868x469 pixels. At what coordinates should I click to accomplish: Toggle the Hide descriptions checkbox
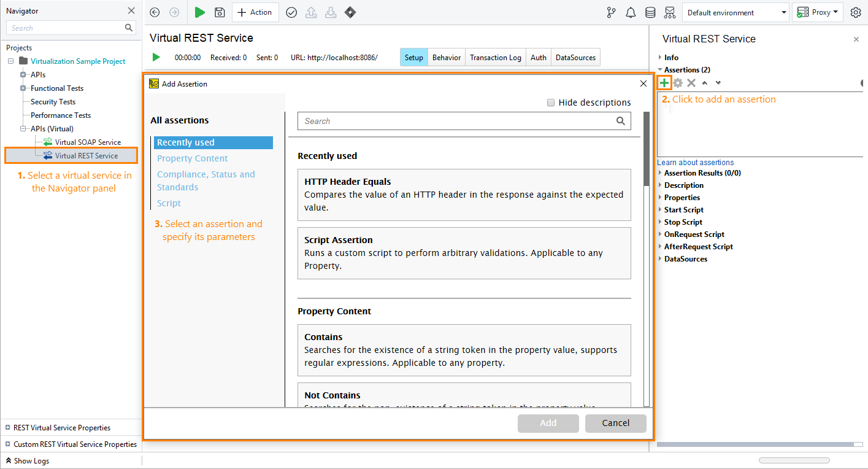[x=550, y=103]
